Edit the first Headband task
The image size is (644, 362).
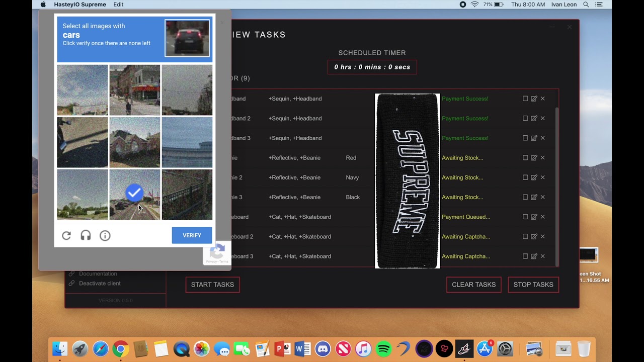pyautogui.click(x=534, y=99)
